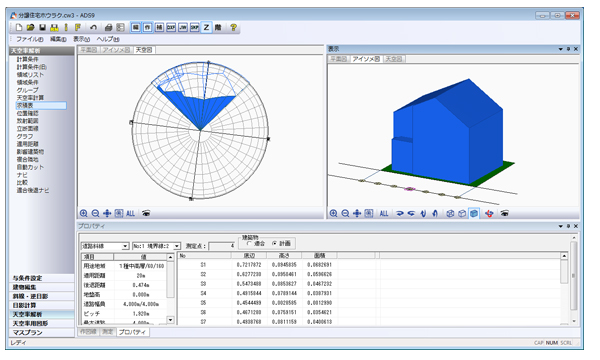The height and width of the screenshot is (360, 600).
Task: Rotate the 3D model left arrow icon
Action: pos(411,213)
